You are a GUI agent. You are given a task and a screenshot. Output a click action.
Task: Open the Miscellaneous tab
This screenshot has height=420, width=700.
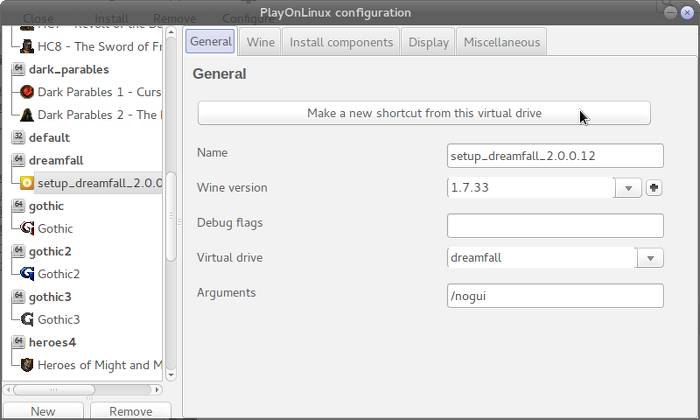pos(502,42)
